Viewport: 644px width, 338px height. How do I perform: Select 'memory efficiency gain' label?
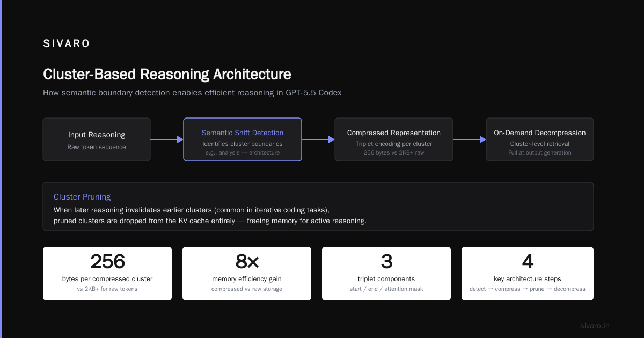point(247,279)
